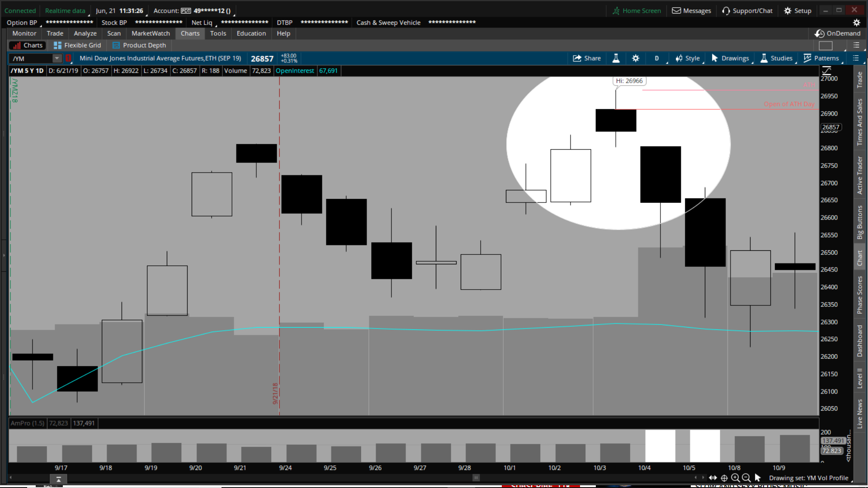Open the Active Trader side panel
868x488 pixels.
coord(859,175)
